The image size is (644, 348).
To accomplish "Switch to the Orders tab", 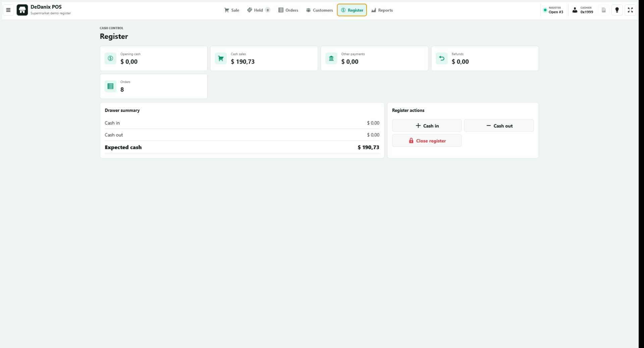I will (288, 10).
